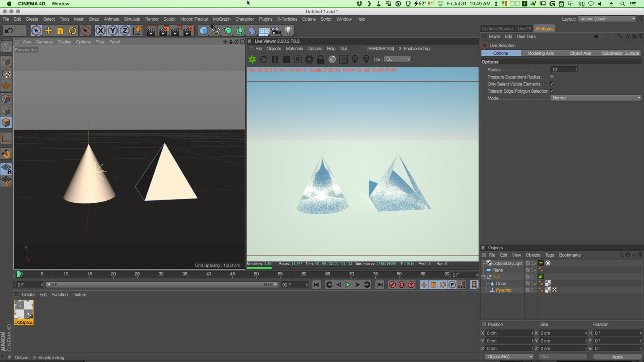Open Dropbox menu bar icon
The width and height of the screenshot is (644, 362).
tap(360, 4)
